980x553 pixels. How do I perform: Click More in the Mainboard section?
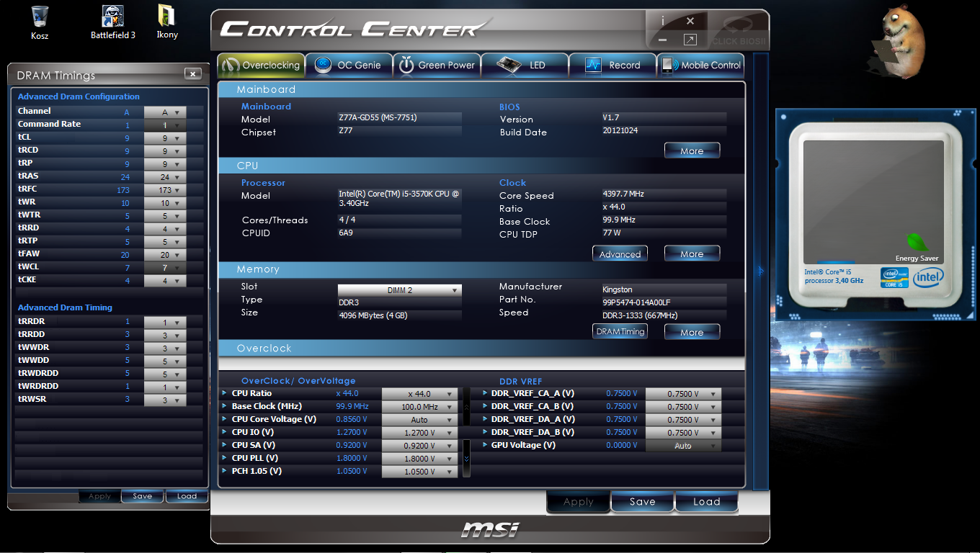(692, 150)
